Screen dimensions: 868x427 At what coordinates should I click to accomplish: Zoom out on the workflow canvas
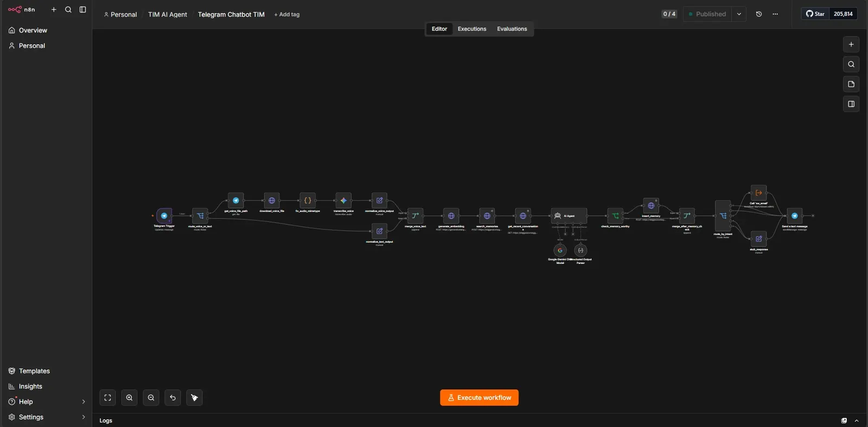point(151,398)
